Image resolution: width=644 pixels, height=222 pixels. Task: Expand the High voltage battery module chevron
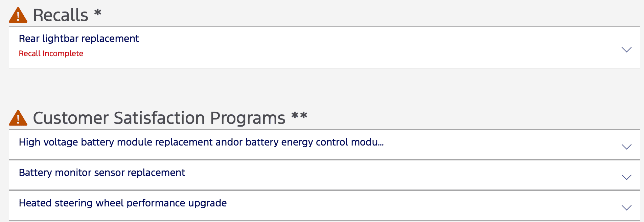(626, 147)
